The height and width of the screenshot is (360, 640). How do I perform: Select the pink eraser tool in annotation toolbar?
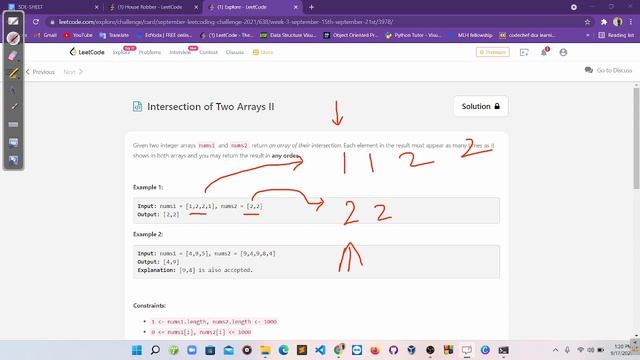coord(13,56)
